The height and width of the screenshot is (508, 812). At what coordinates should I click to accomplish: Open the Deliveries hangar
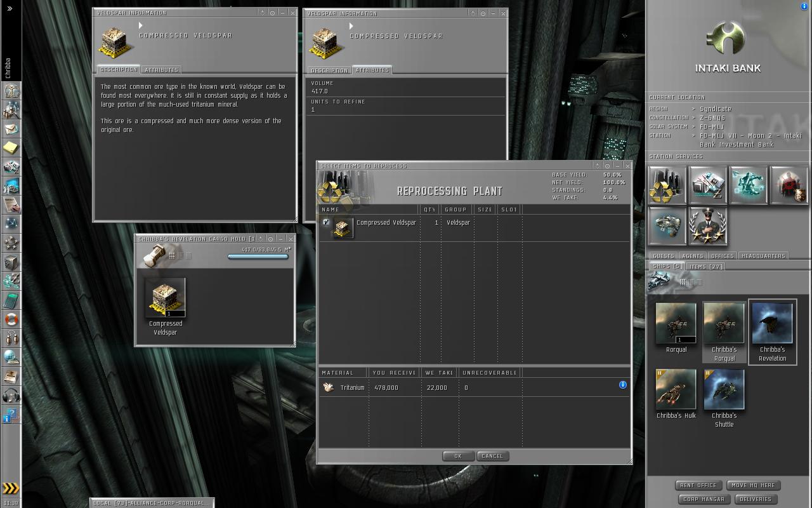coord(756,499)
